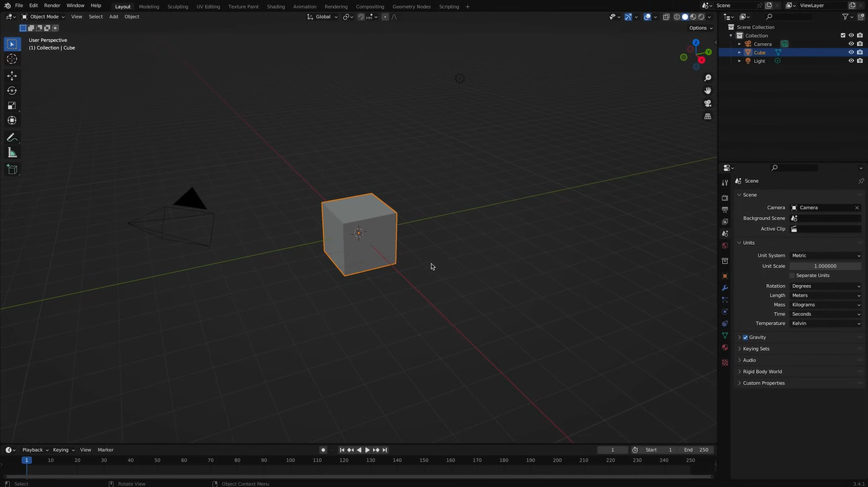The image size is (868, 487).
Task: Select the Move tool in the toolbar
Action: click(x=12, y=75)
